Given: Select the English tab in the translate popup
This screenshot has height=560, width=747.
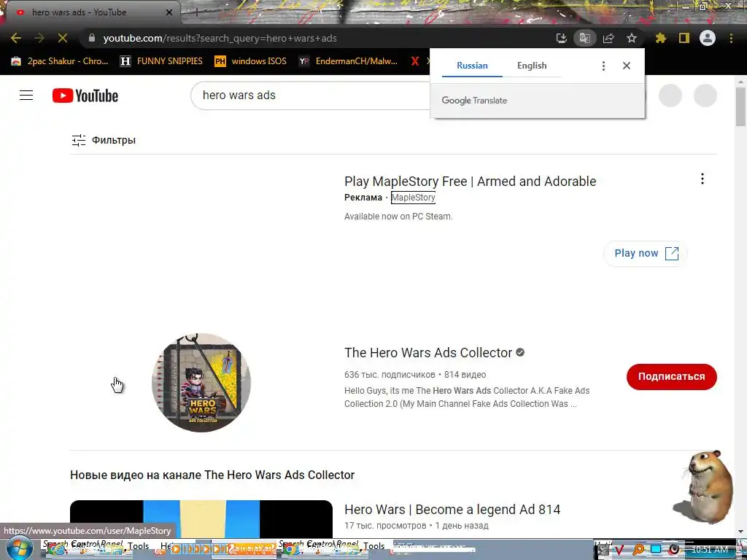Looking at the screenshot, I should click(x=532, y=66).
